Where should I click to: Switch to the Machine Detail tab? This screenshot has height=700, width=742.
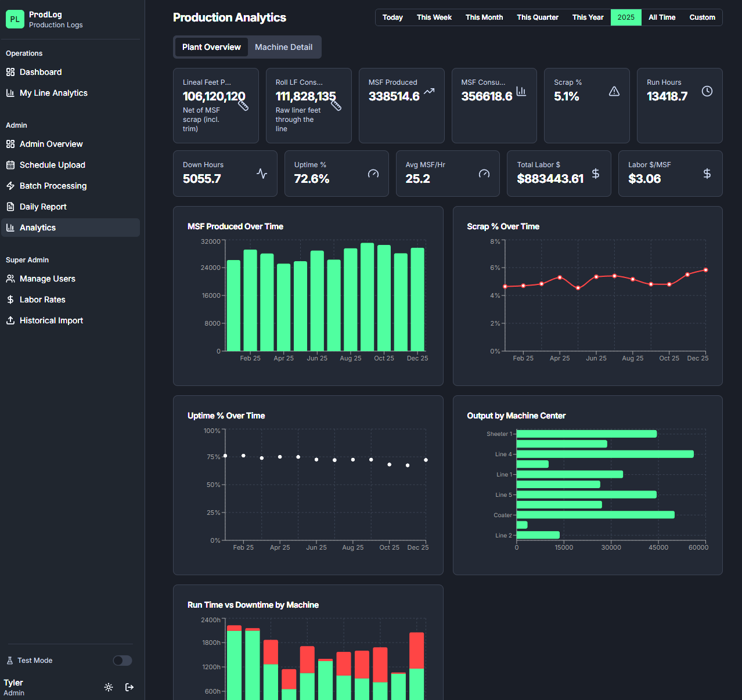(x=283, y=47)
